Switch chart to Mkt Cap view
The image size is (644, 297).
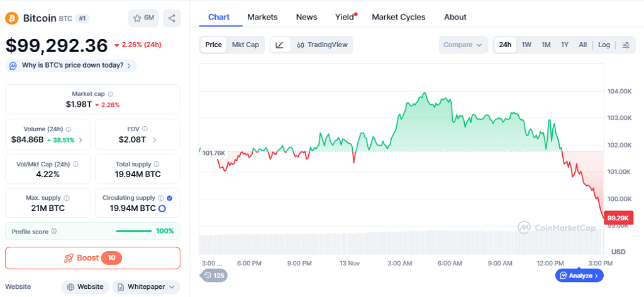tap(246, 45)
